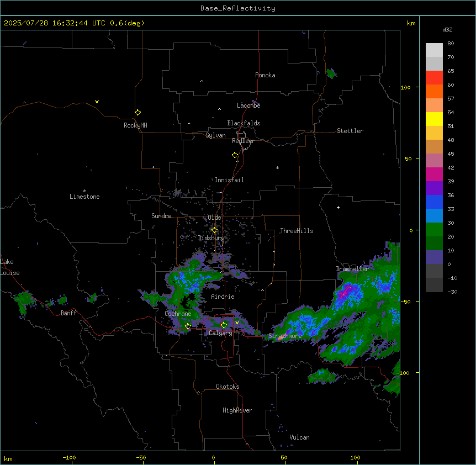The height and width of the screenshot is (465, 476).
Task: Click the km unit label at top right
Action: [411, 23]
